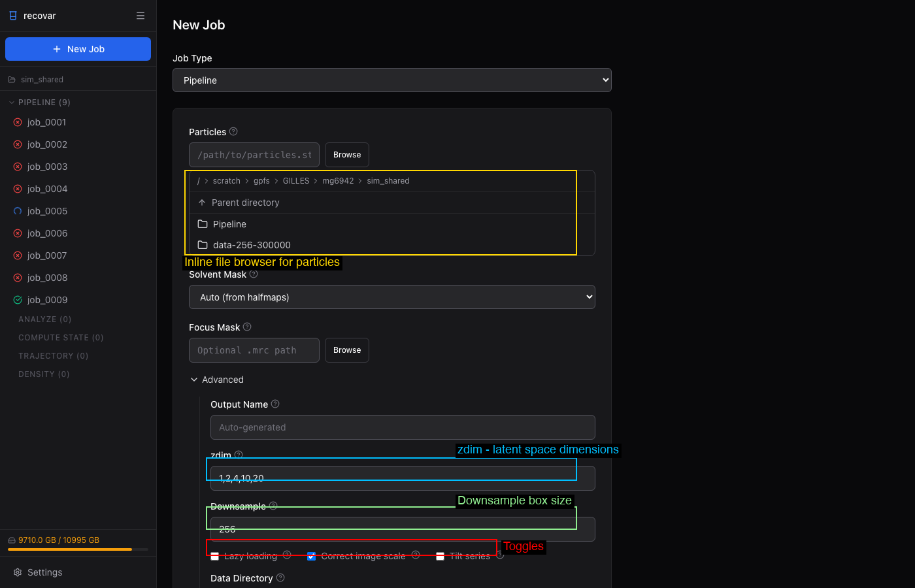Click the Focus Mask optional .mrc path field
Viewport: 915px width, 588px height.
tap(254, 350)
